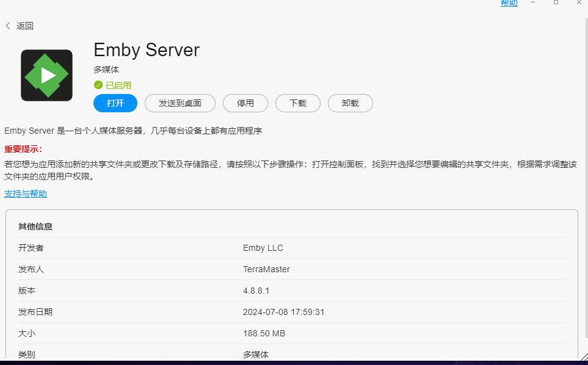Click the 下载 download button
The width and height of the screenshot is (588, 365).
[x=298, y=103]
